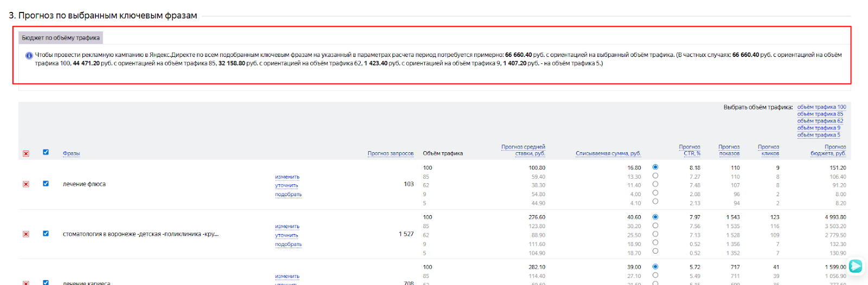Sort table by 'Фразы' column header
The width and height of the screenshot is (868, 285).
click(x=71, y=154)
